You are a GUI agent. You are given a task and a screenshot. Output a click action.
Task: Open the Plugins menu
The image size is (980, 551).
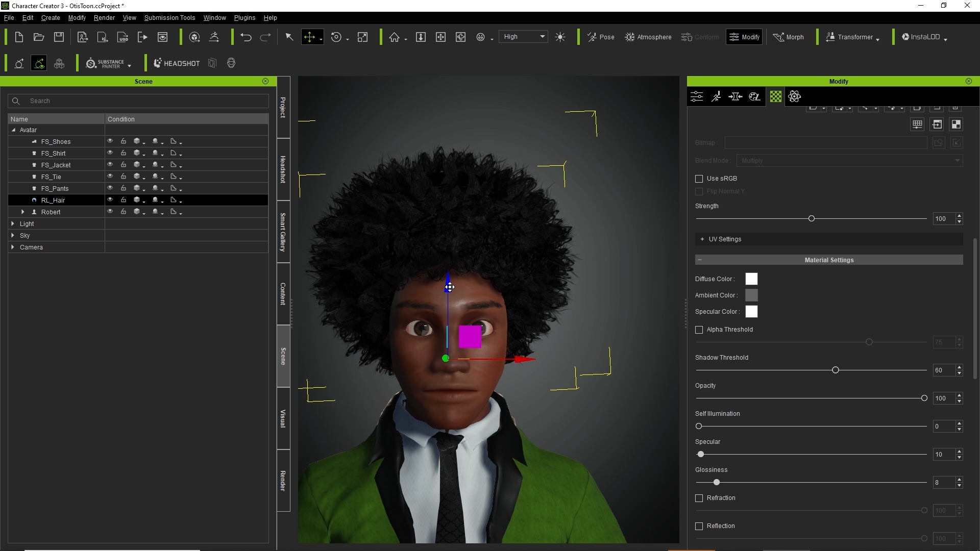244,18
